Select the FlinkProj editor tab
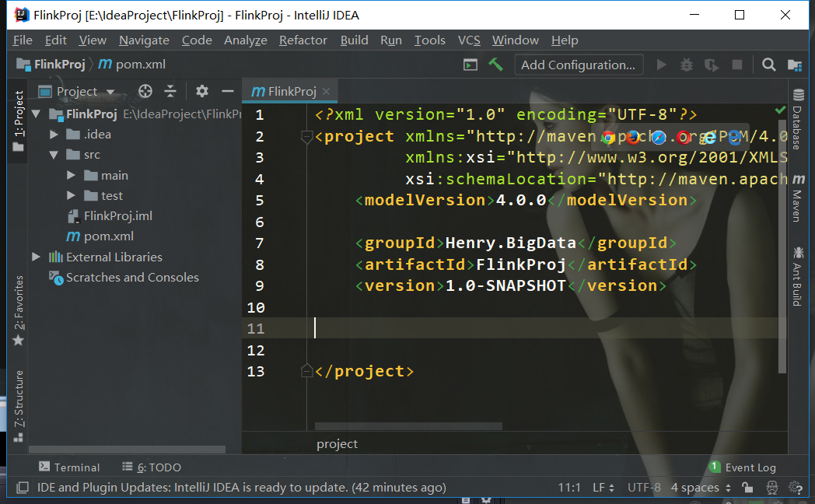Screen dimensions: 815x504 (x=290, y=92)
